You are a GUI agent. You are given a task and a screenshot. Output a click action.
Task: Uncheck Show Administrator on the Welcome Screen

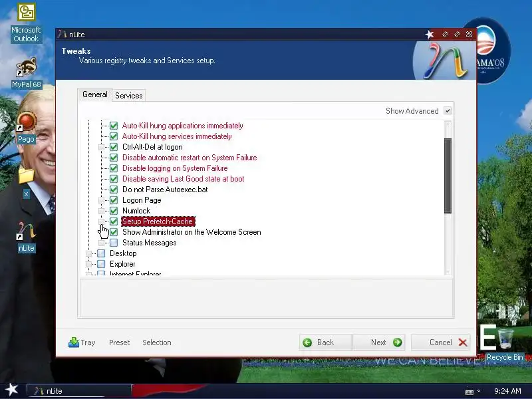tap(114, 232)
